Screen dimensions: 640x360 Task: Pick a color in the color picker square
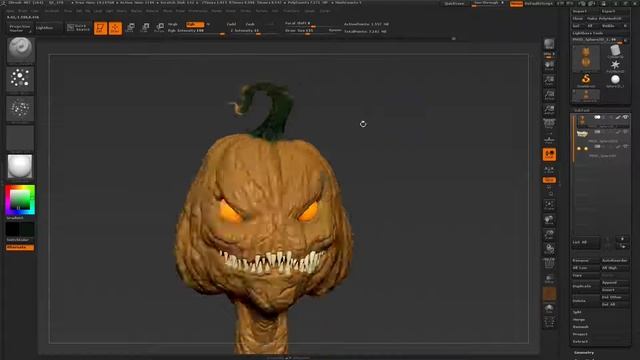click(20, 200)
